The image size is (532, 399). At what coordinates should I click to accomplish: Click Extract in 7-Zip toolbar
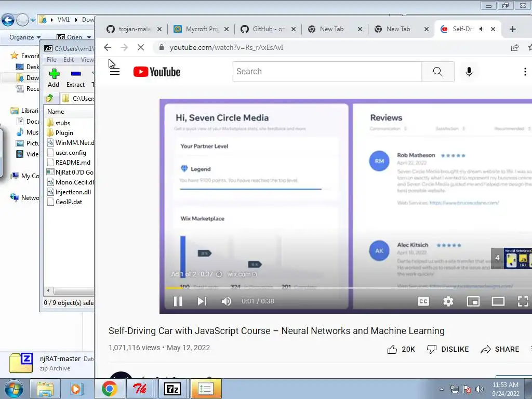coord(75,78)
